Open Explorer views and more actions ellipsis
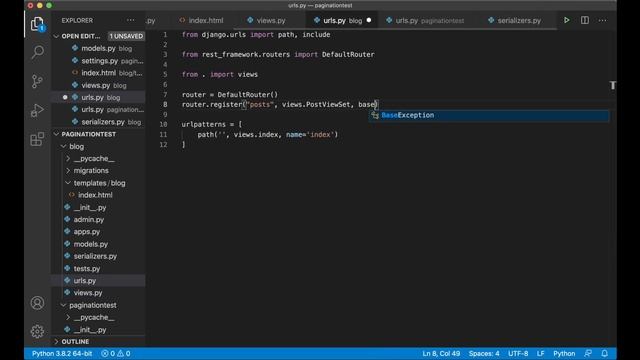Viewport: 640px width, 360px height. point(130,20)
